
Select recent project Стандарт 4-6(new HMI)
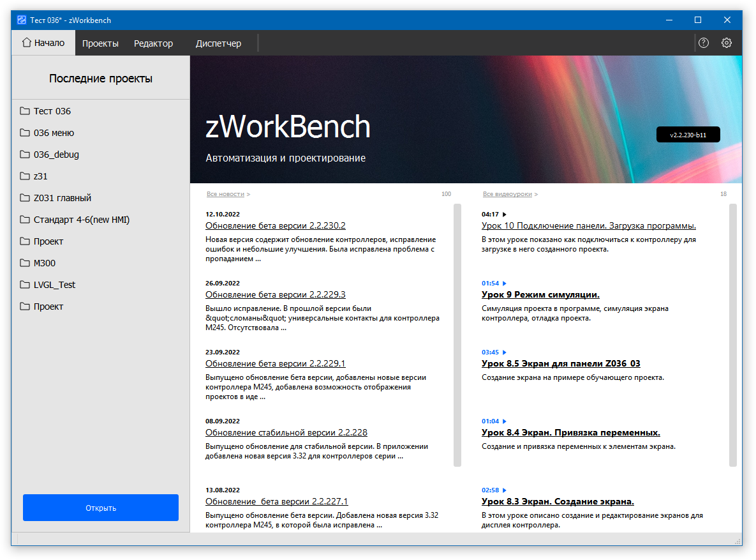[82, 220]
